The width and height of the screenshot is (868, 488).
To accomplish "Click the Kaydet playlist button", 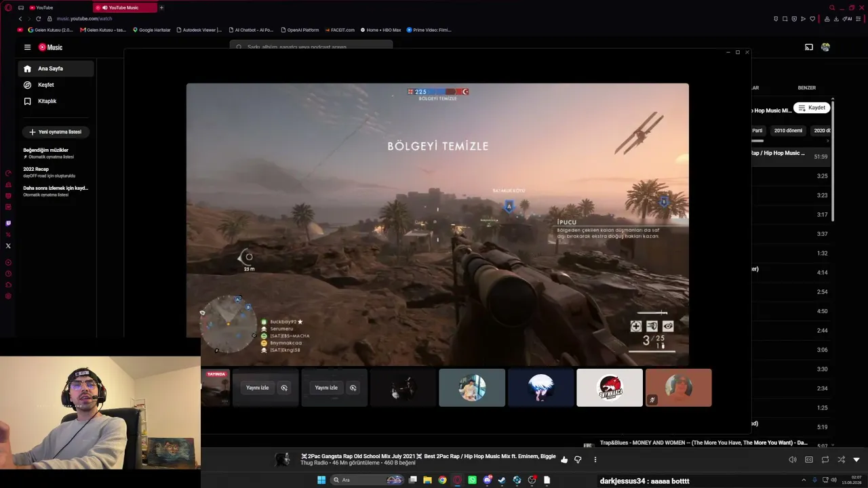I will (812, 108).
